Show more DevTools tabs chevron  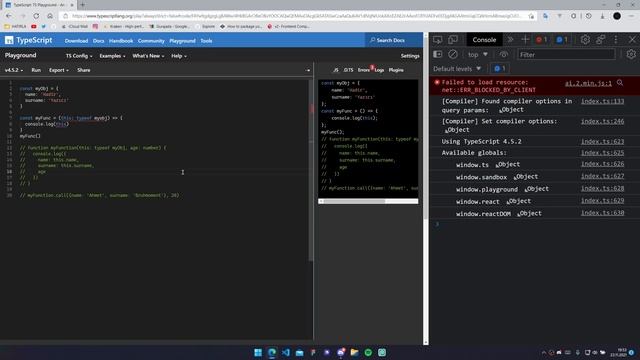510,40
